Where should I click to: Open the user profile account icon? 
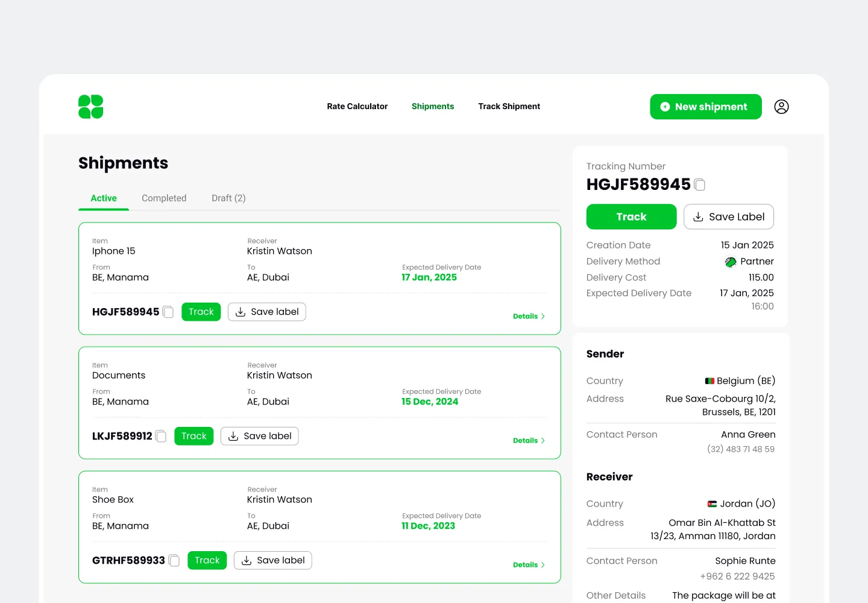(x=781, y=107)
